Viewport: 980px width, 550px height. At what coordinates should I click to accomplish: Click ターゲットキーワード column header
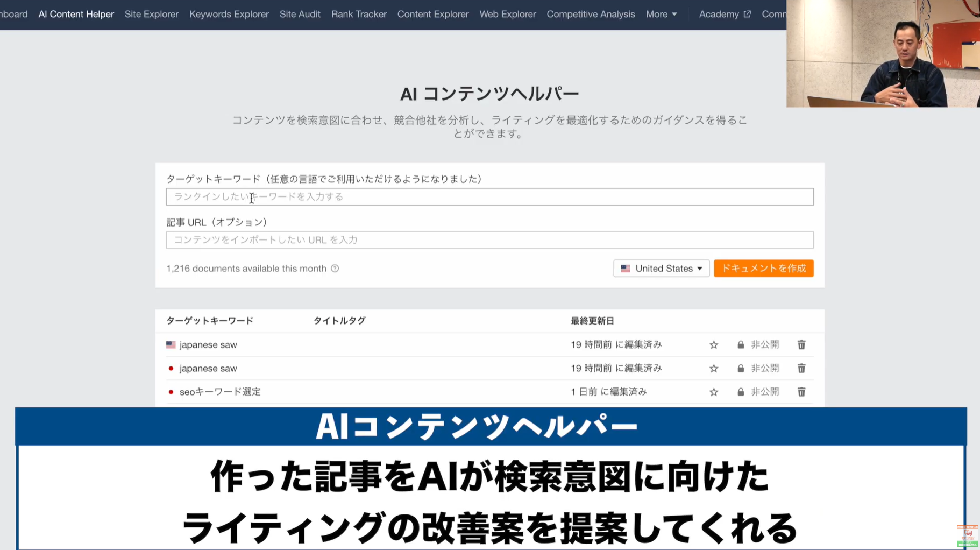210,321
